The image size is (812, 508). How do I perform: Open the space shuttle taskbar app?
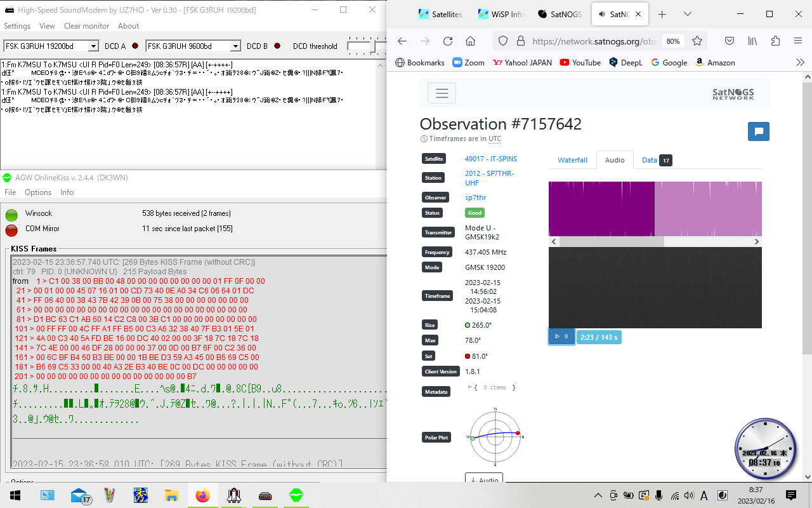[233, 495]
